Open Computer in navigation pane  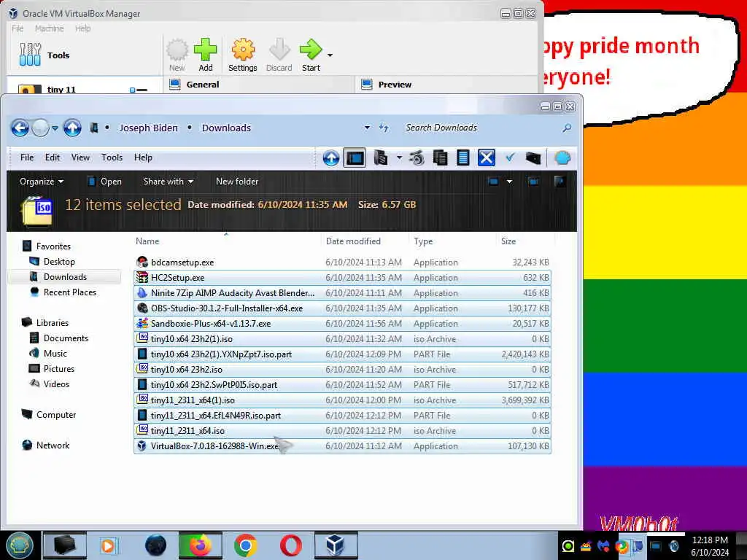point(55,415)
